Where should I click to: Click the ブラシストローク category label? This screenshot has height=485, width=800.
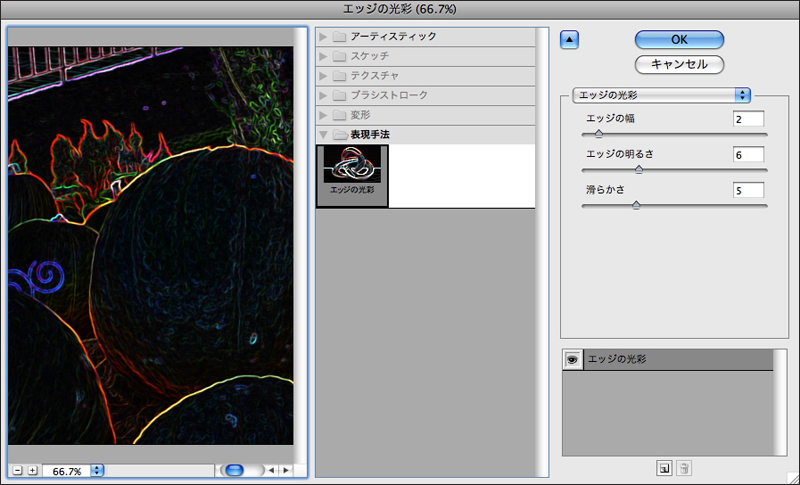point(389,95)
